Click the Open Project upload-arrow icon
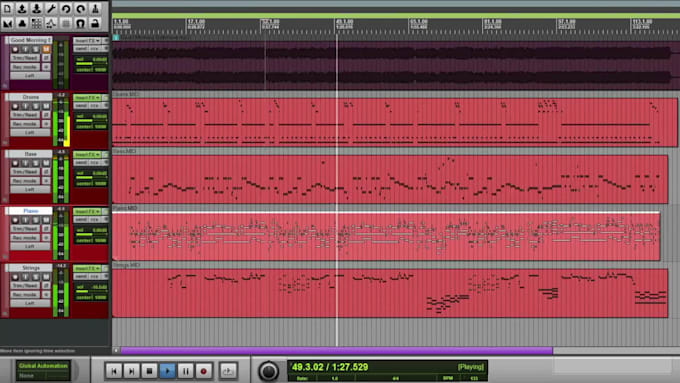 [22, 9]
